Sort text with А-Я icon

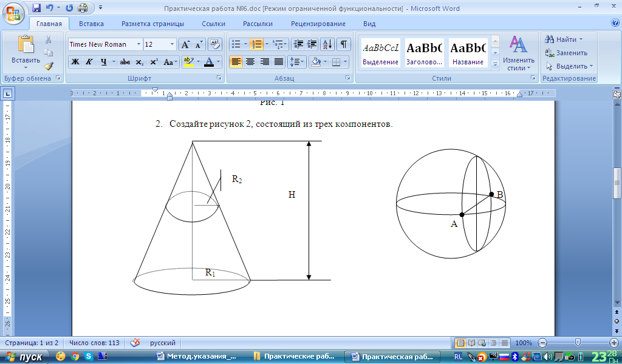[x=327, y=44]
